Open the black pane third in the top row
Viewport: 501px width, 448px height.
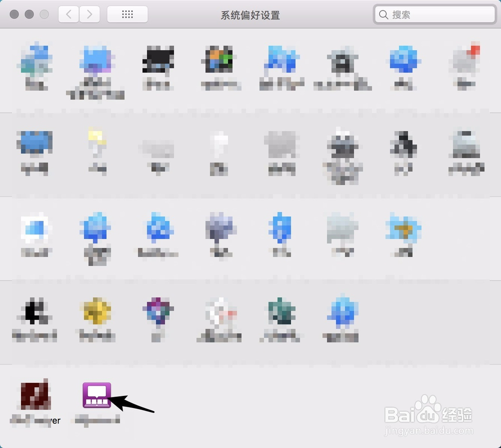[x=159, y=60]
